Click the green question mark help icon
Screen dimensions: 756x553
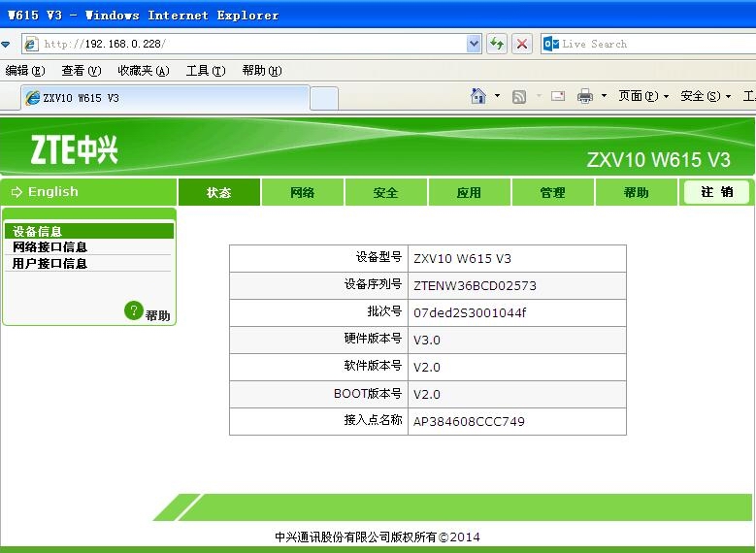(134, 310)
